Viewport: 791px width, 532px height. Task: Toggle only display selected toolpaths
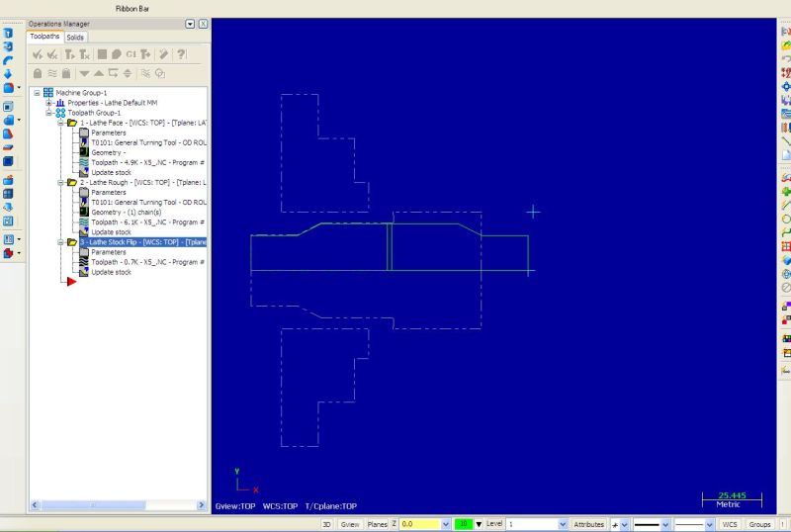(x=145, y=73)
